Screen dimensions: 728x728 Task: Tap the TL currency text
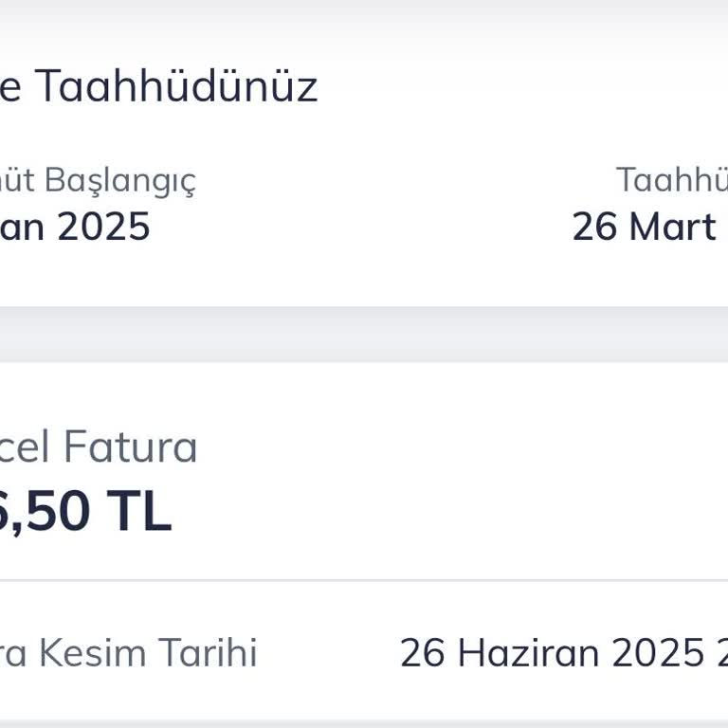(138, 511)
